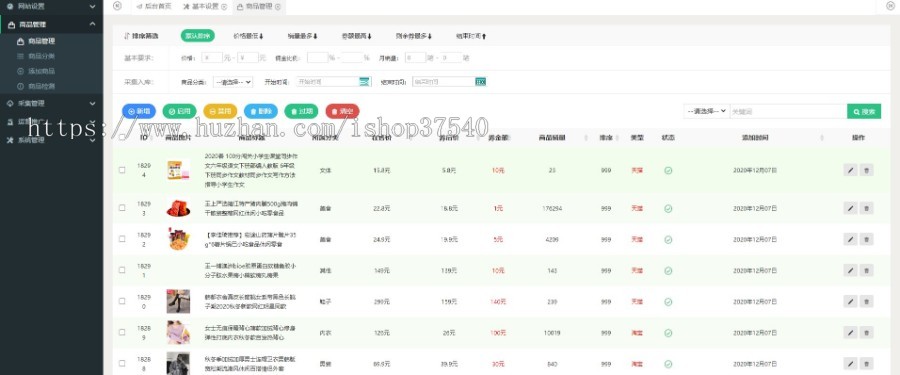900x375 pixels.
Task: Open 商品检测 in the sidebar submenu
Action: [x=41, y=86]
